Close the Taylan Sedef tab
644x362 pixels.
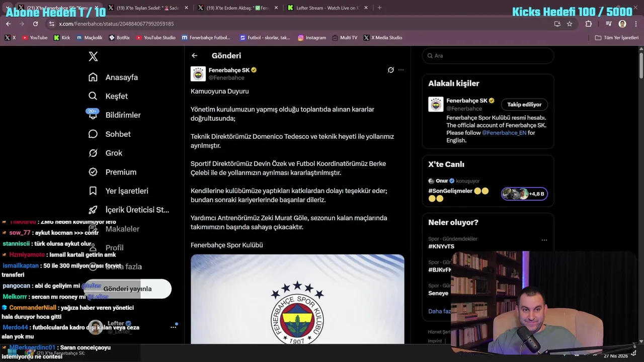tap(187, 8)
